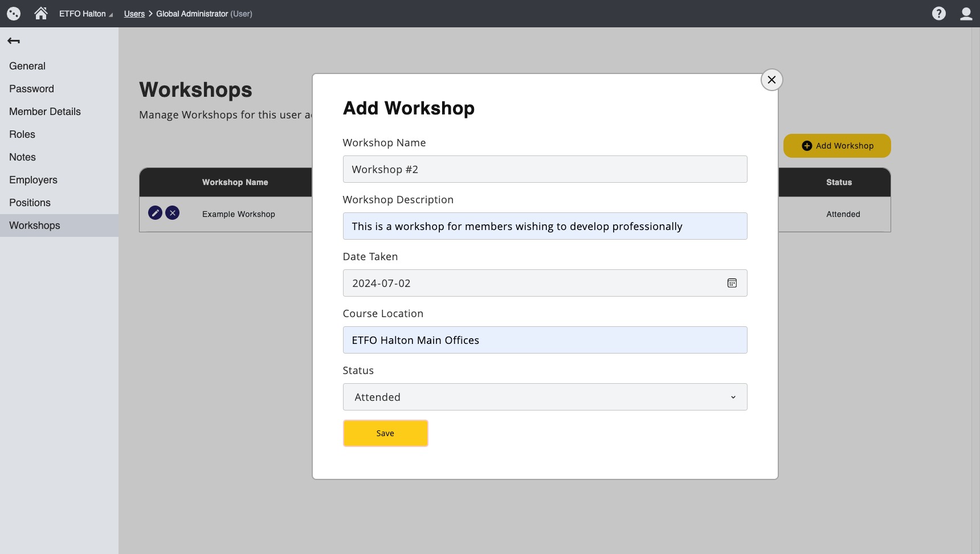
Task: Click into the Workshop Description field
Action: pos(544,226)
